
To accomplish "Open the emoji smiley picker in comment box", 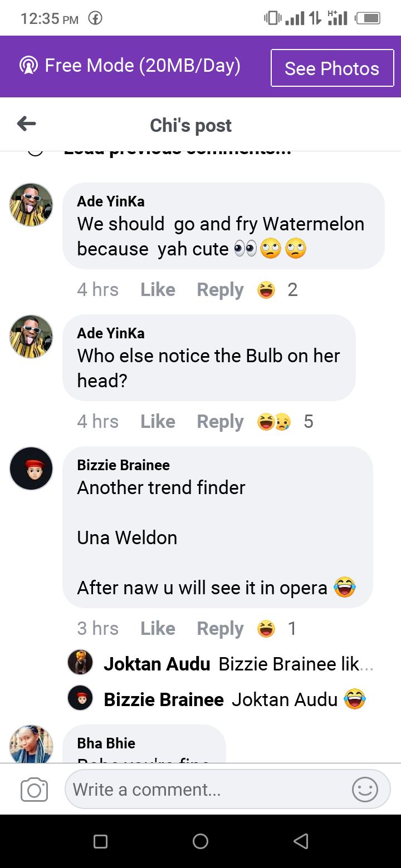I will pos(365,789).
